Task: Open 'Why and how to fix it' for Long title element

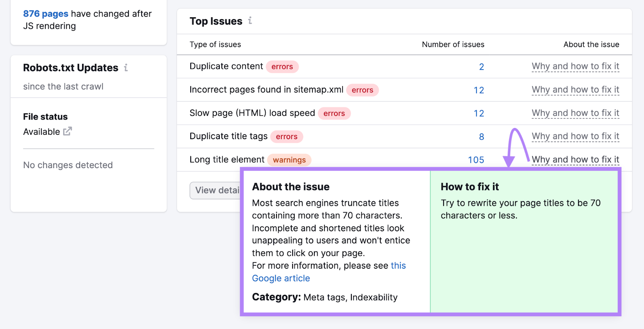Action: pos(575,160)
